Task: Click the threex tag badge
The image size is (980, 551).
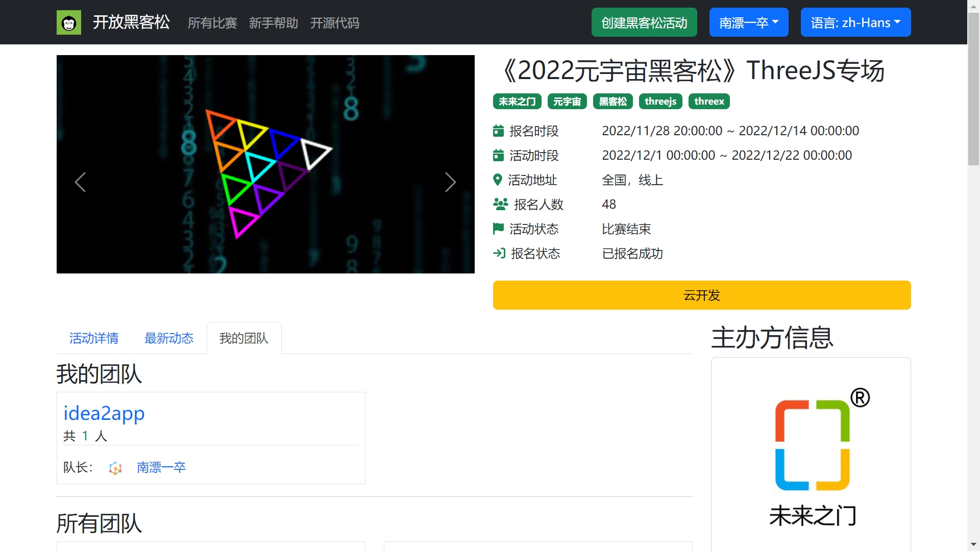Action: point(709,102)
